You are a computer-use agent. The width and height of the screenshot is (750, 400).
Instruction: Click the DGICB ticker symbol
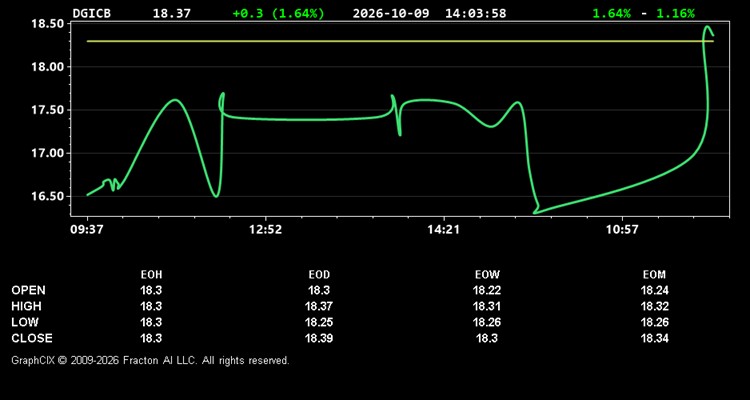tap(91, 13)
